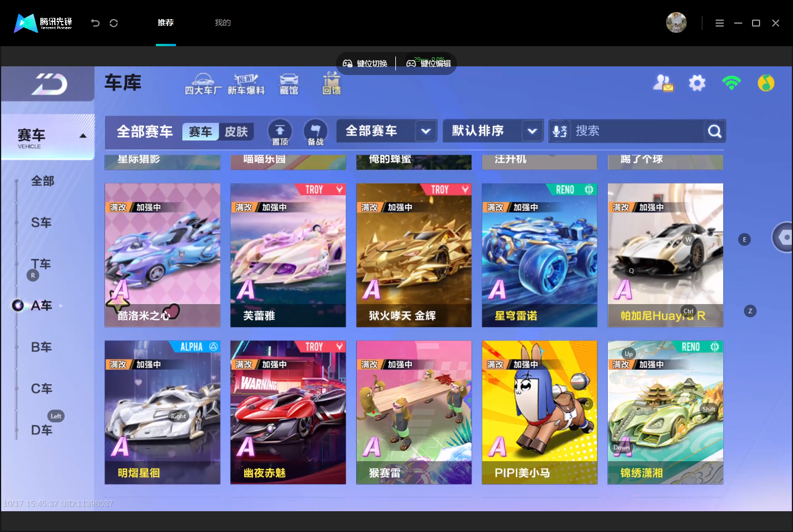Viewport: 793px width, 532px height.
Task: Click the emulator back arrow icon
Action: point(95,23)
